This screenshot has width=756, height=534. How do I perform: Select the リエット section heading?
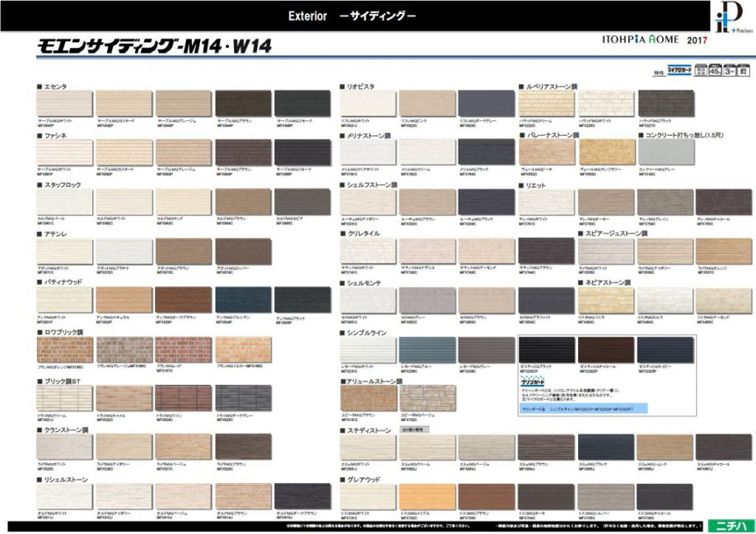533,185
